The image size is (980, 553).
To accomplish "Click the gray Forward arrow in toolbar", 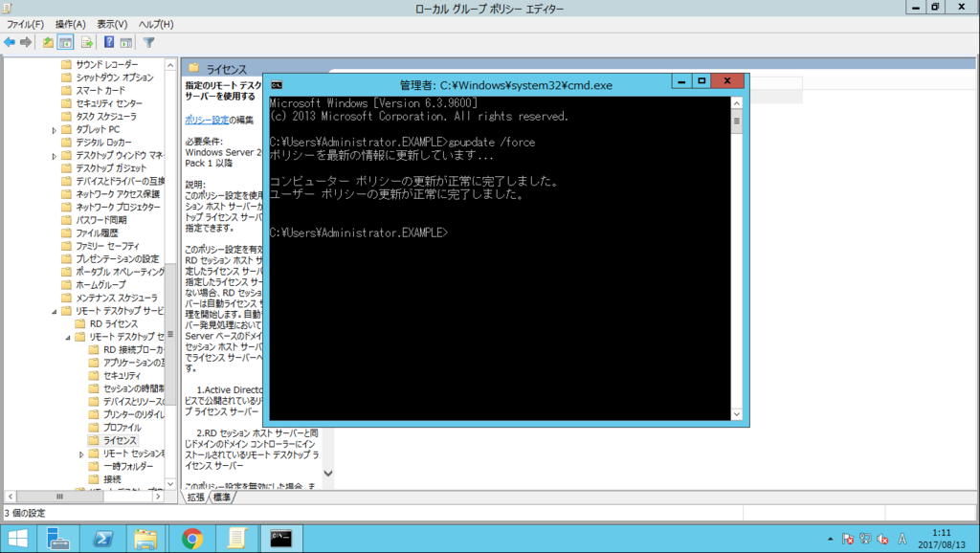I will (26, 42).
